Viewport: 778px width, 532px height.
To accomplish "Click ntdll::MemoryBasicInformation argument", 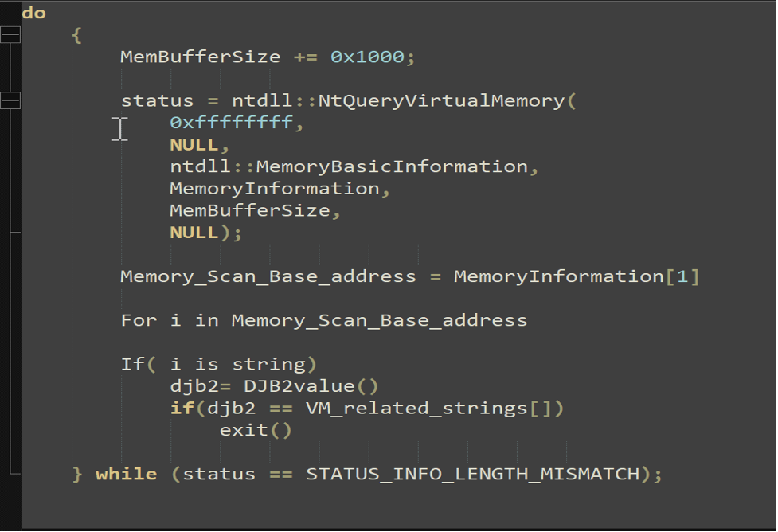I will (349, 166).
